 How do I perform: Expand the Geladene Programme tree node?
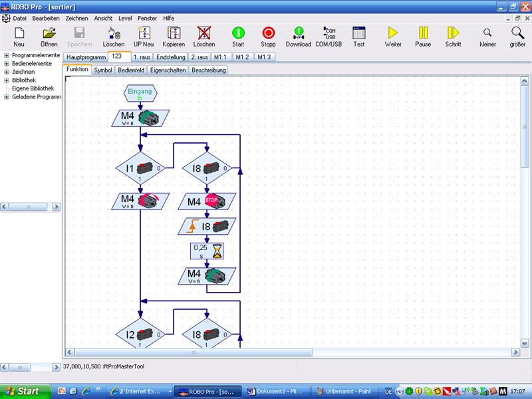6,96
